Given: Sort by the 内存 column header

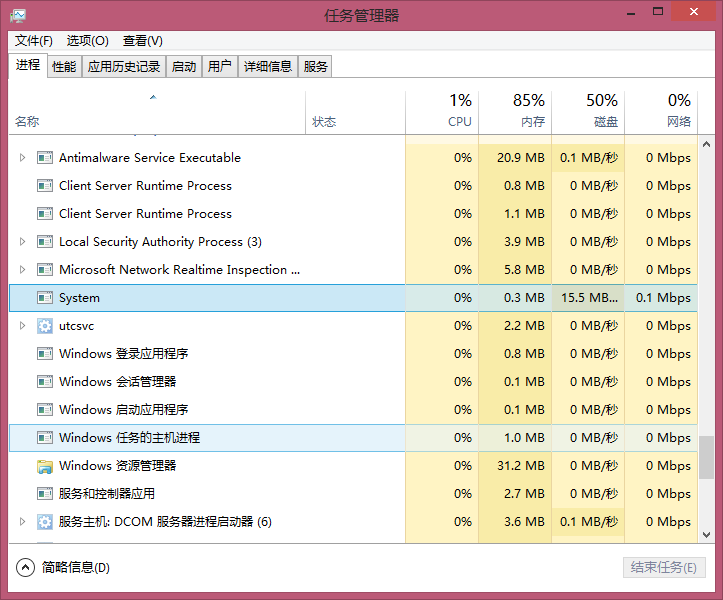Looking at the screenshot, I should pyautogui.click(x=515, y=113).
